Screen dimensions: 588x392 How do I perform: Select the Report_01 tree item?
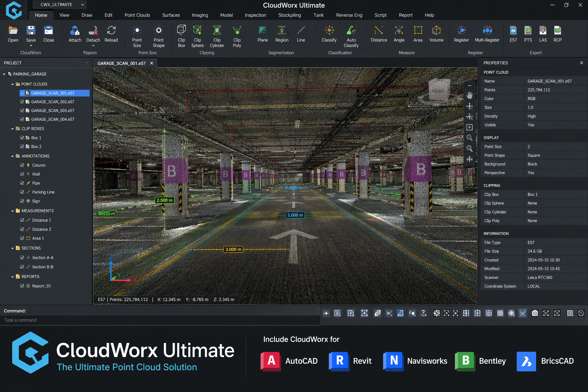41,286
